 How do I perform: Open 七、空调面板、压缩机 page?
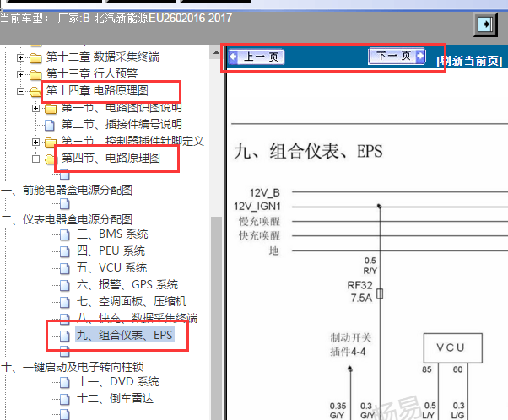pyautogui.click(x=132, y=301)
